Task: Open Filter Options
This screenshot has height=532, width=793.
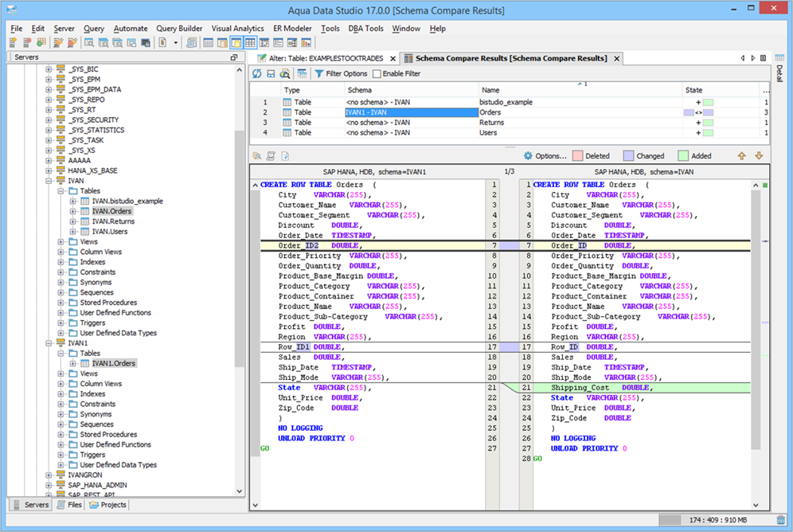Action: (x=341, y=74)
